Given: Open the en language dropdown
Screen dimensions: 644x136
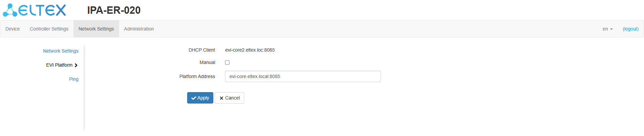Looking at the screenshot, I should [607, 29].
